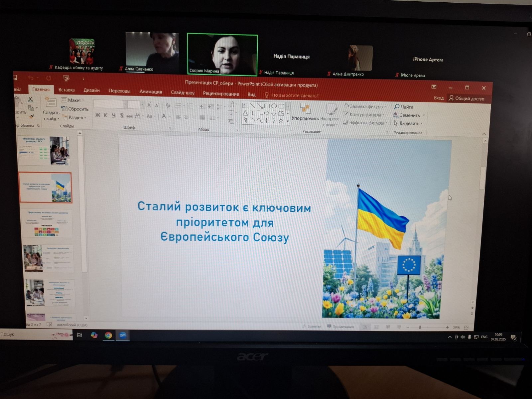This screenshot has height=399, width=532.
Task: Open the Анимация tab
Action: pos(151,92)
